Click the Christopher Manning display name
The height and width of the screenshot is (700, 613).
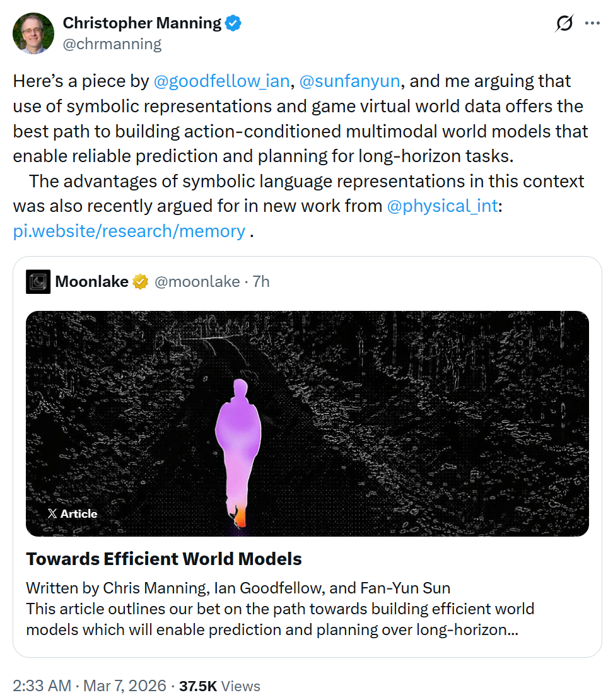[143, 23]
